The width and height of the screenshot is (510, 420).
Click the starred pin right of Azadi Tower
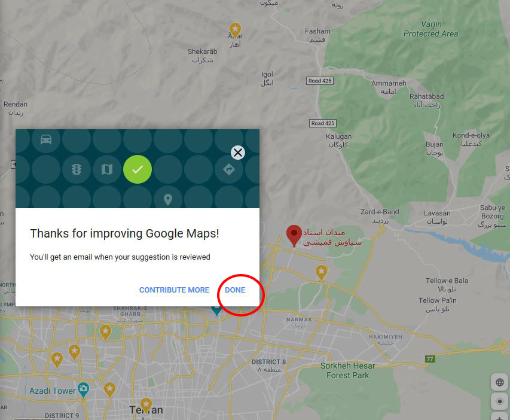(x=109, y=389)
